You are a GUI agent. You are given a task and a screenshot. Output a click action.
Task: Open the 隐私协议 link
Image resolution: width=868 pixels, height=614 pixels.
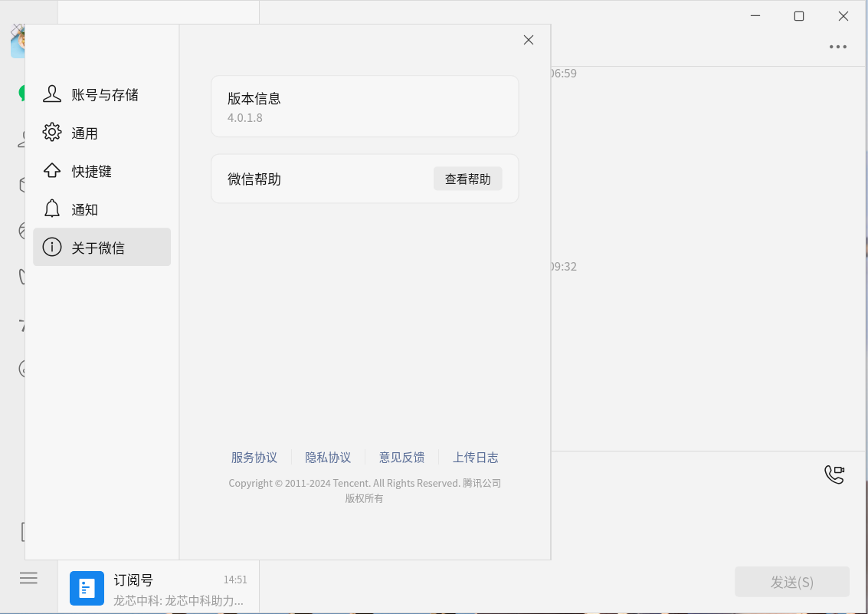(x=328, y=458)
